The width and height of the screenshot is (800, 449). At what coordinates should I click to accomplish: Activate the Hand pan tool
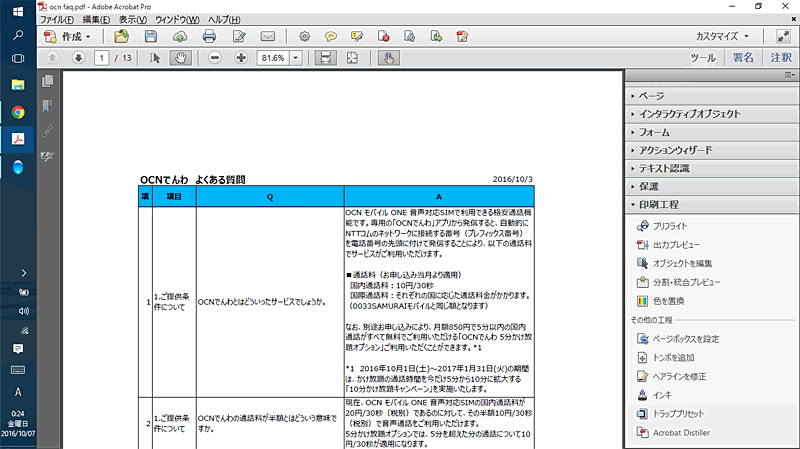(x=180, y=58)
